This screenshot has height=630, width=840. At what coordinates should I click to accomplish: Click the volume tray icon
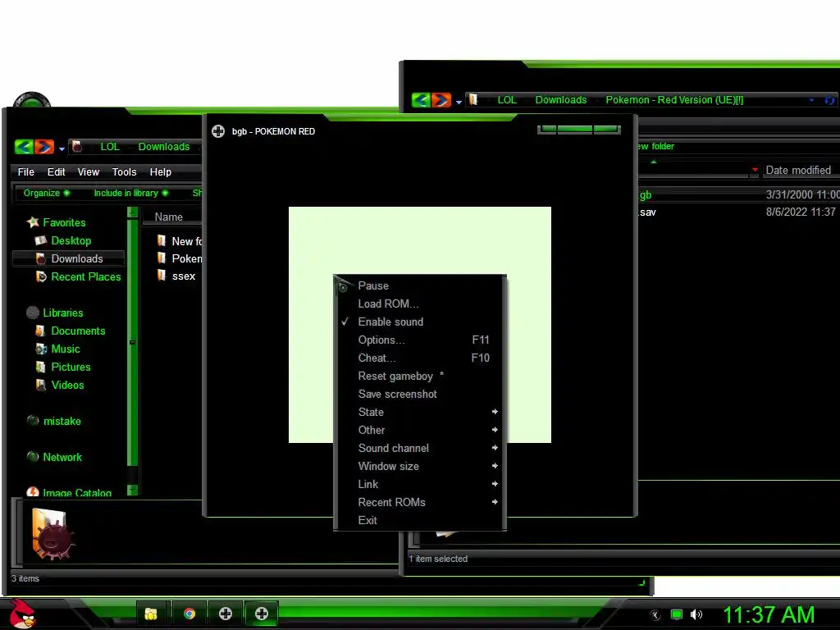[696, 614]
